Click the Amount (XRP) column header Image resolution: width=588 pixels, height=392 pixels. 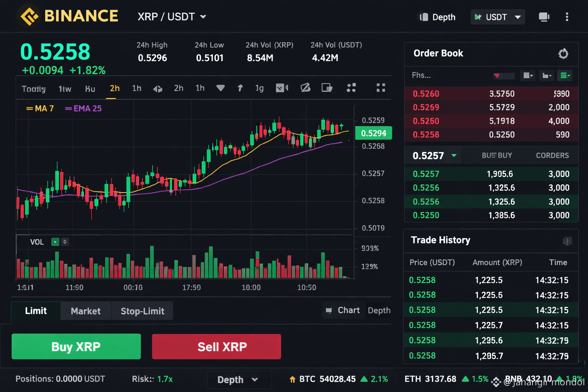(x=497, y=263)
